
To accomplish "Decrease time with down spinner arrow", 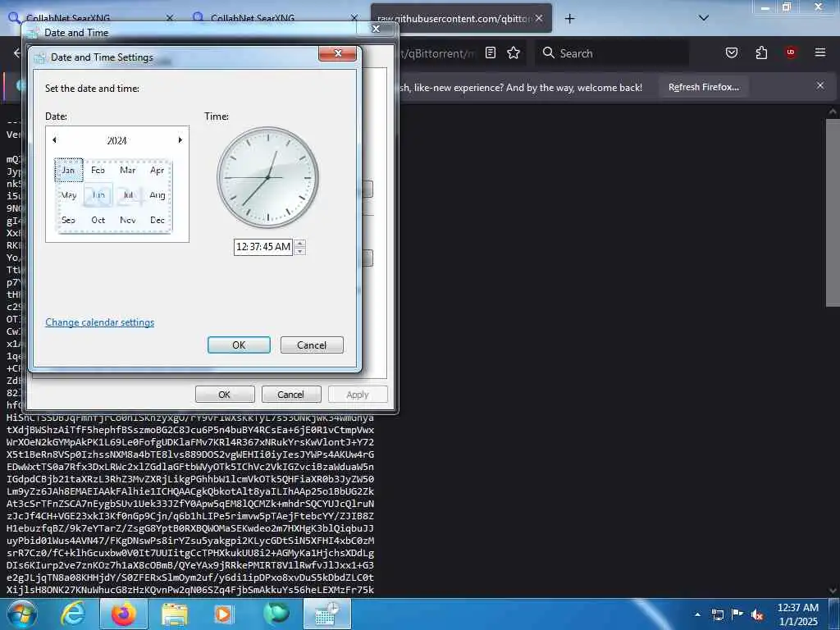I will pos(300,251).
